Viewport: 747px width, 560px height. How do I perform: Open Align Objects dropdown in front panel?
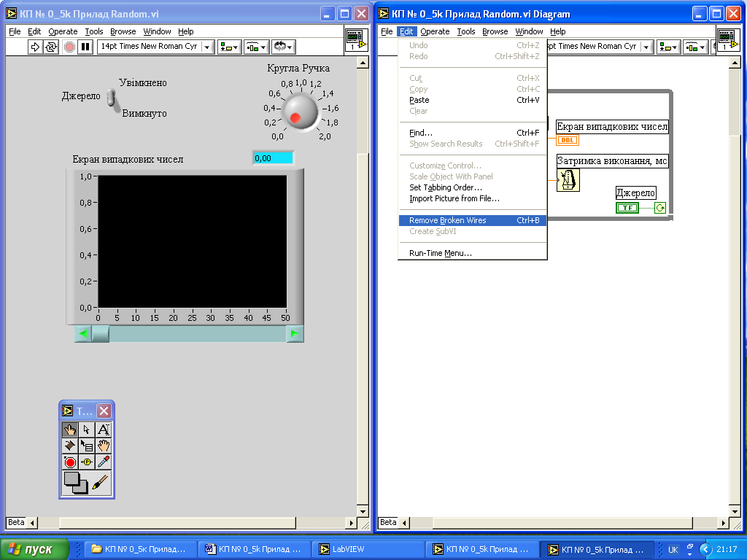click(229, 47)
